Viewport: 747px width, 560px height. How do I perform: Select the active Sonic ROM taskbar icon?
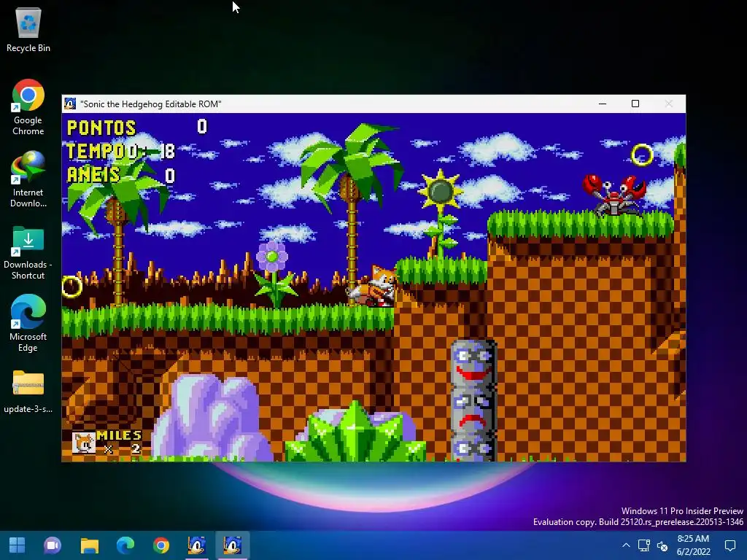pos(233,545)
